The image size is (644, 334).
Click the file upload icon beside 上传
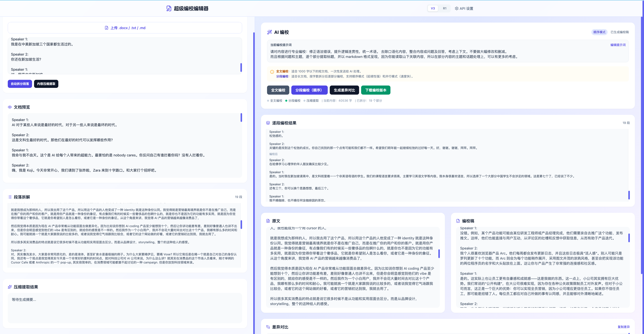coord(107,28)
